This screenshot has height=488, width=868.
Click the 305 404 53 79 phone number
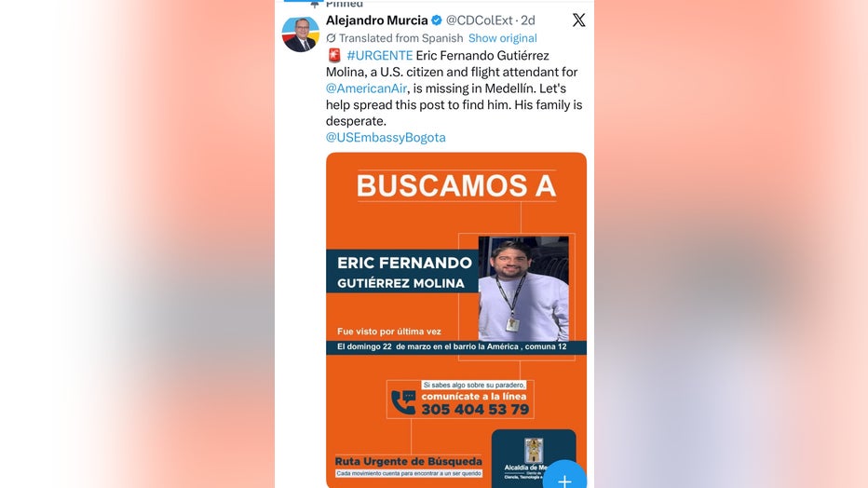point(476,410)
